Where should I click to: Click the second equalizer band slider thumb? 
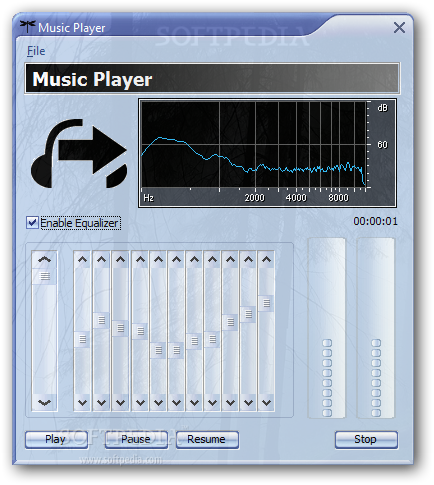[101, 320]
